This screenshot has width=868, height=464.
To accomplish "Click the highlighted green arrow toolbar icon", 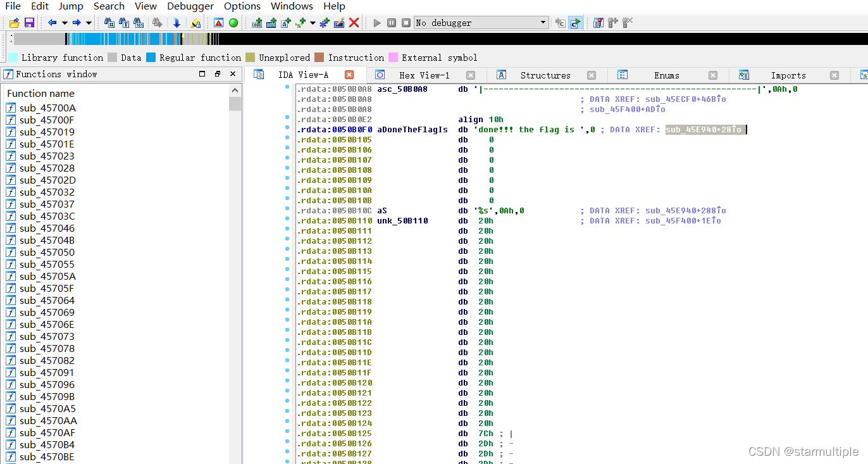I will click(575, 23).
